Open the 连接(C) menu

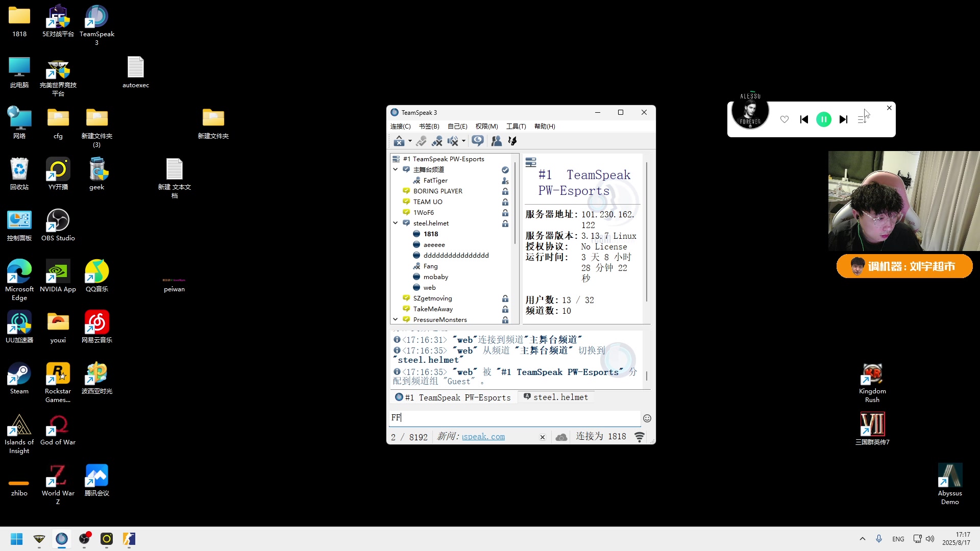coord(400,127)
